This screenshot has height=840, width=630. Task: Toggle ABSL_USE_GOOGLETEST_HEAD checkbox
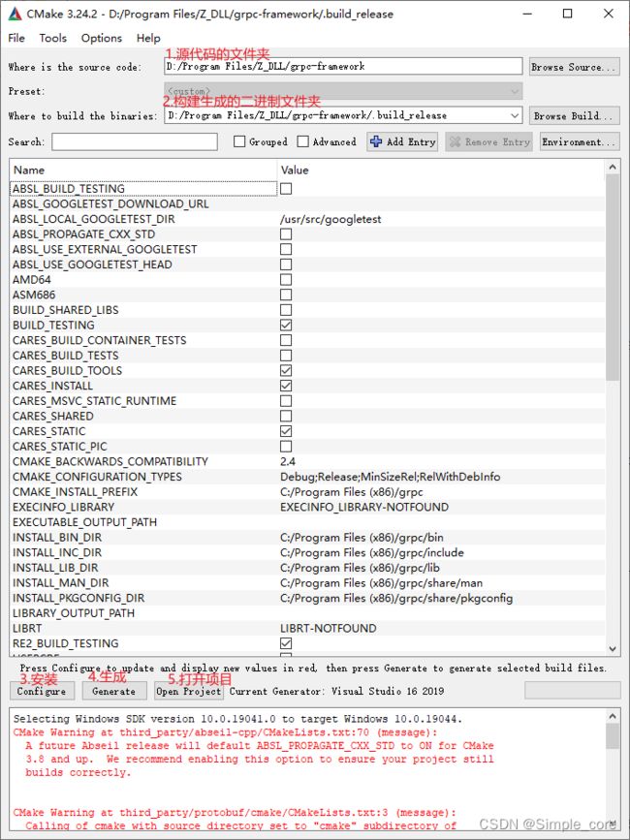(286, 264)
